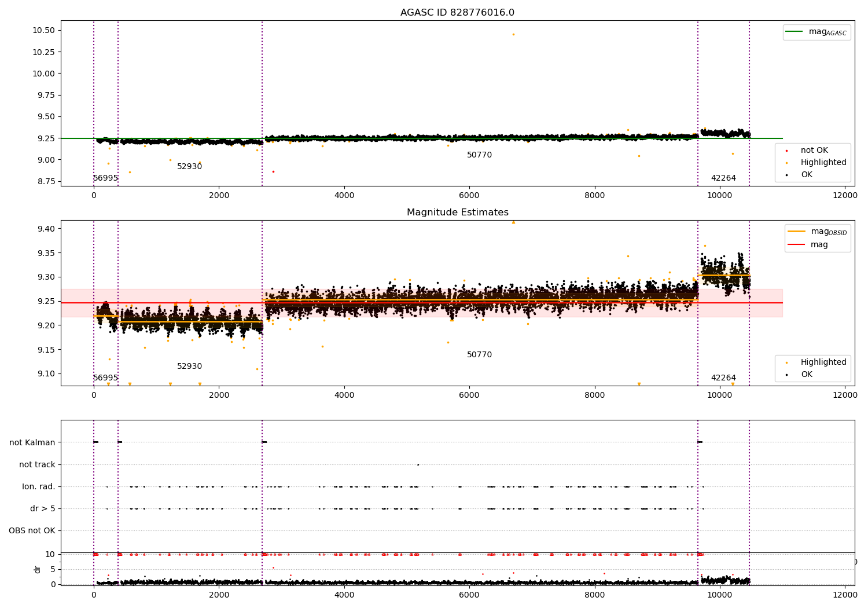The image size is (868, 608).
Task: Click the "OBS not OK" axis label
Action: [x=32, y=530]
